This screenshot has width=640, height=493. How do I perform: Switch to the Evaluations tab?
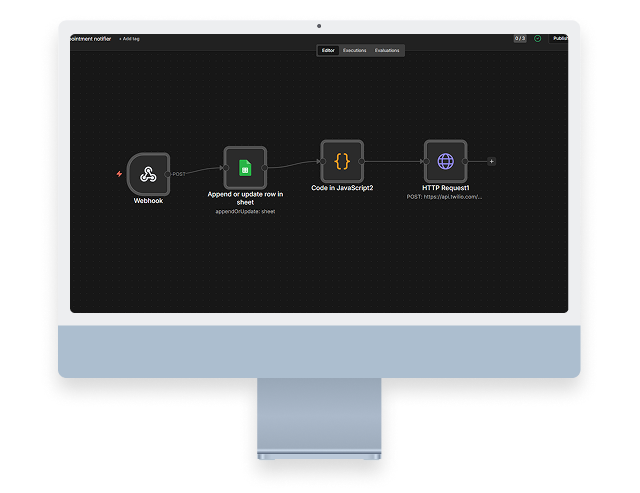(x=387, y=51)
